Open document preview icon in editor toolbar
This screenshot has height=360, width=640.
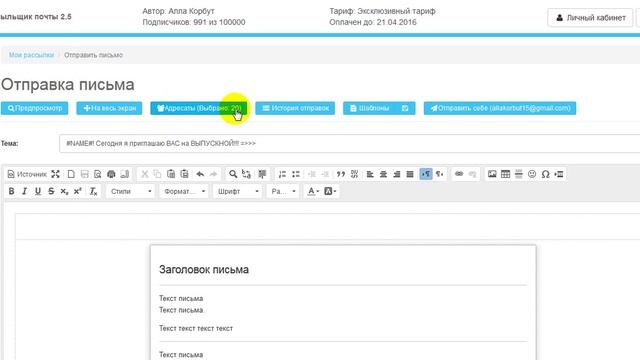click(x=98, y=174)
